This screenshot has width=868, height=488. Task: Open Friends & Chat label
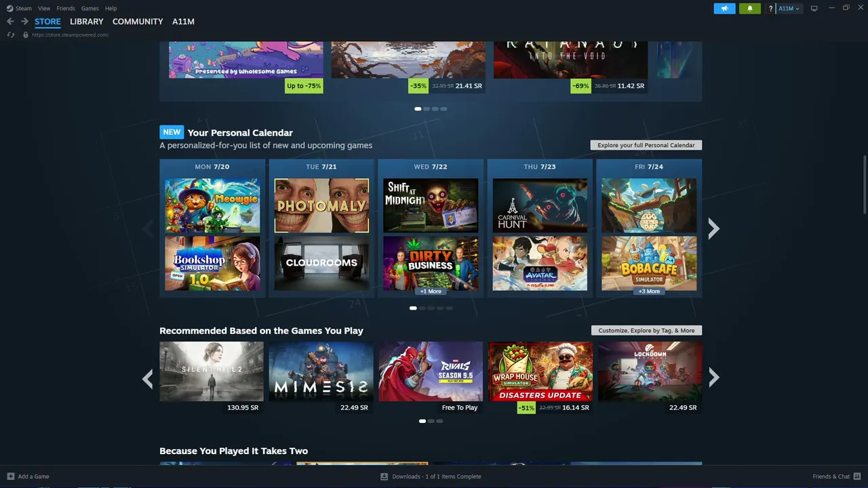[831, 476]
